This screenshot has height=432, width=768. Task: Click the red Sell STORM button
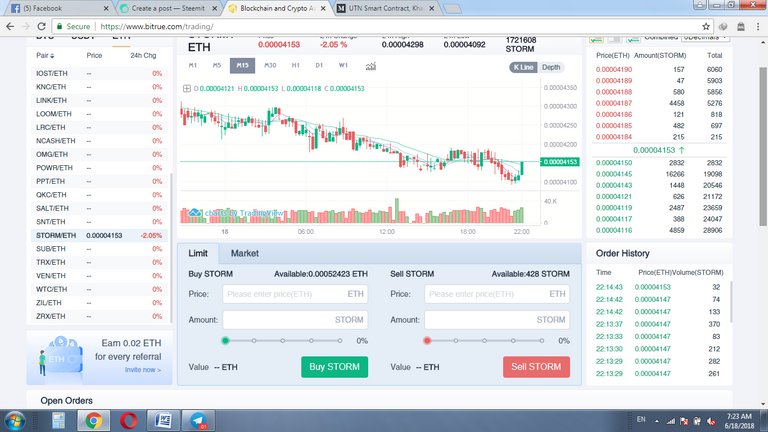(536, 367)
